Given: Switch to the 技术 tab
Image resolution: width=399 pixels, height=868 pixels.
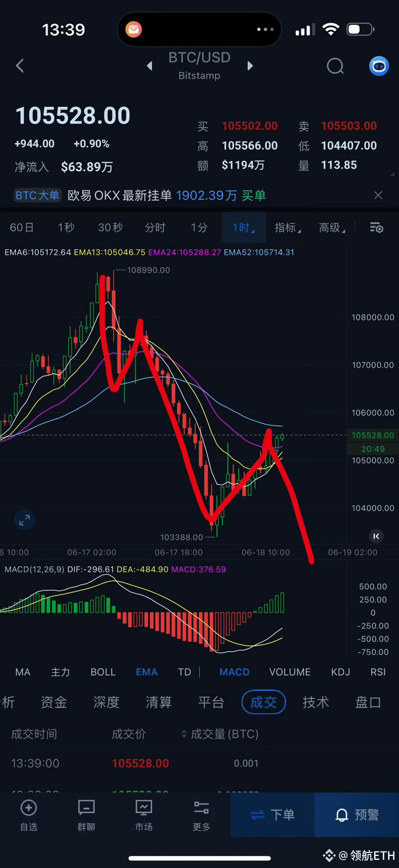Looking at the screenshot, I should 316,702.
